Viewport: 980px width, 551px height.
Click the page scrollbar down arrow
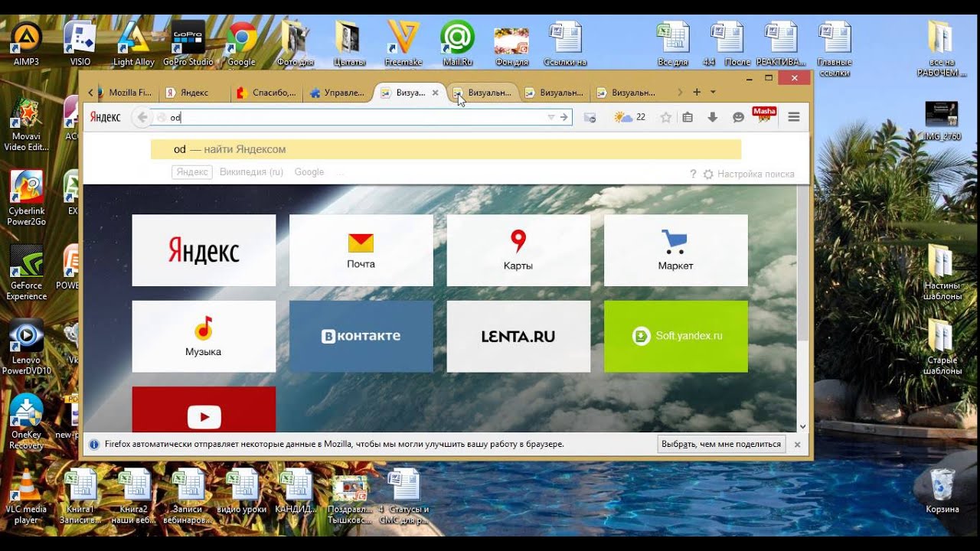[x=802, y=427]
